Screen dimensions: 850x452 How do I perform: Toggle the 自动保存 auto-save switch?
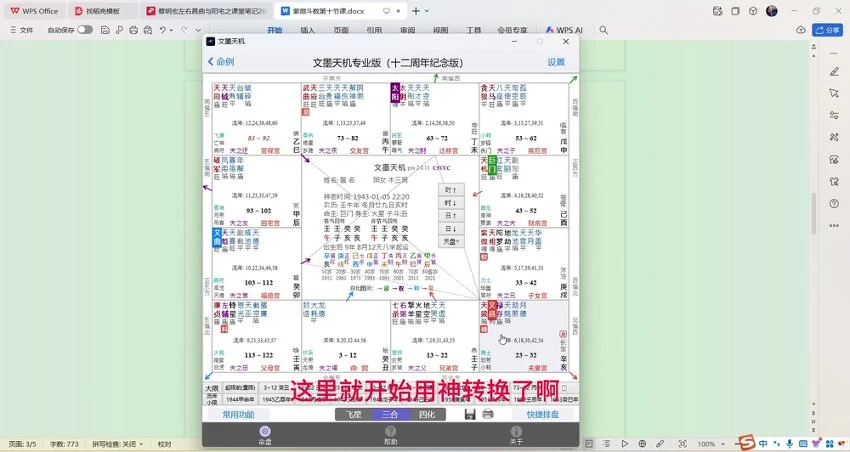[x=85, y=30]
